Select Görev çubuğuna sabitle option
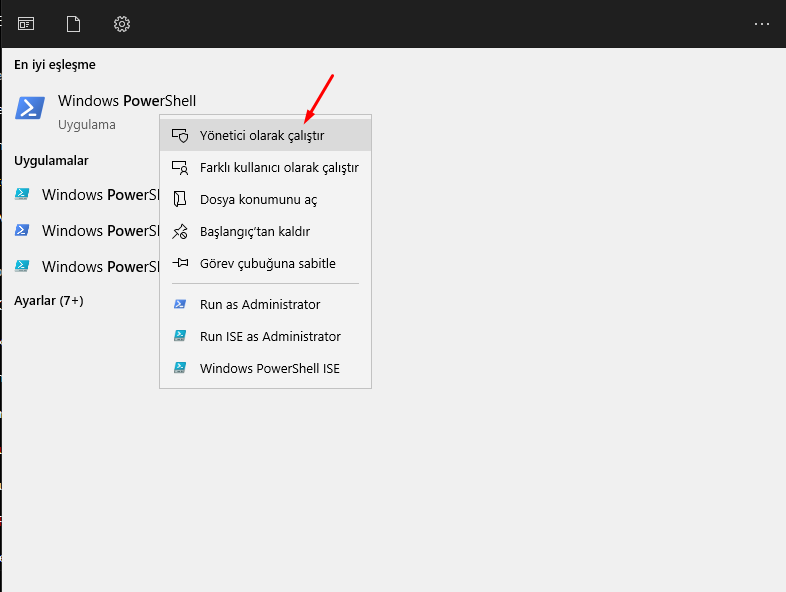Screen dimensions: 786x592 tap(266, 263)
